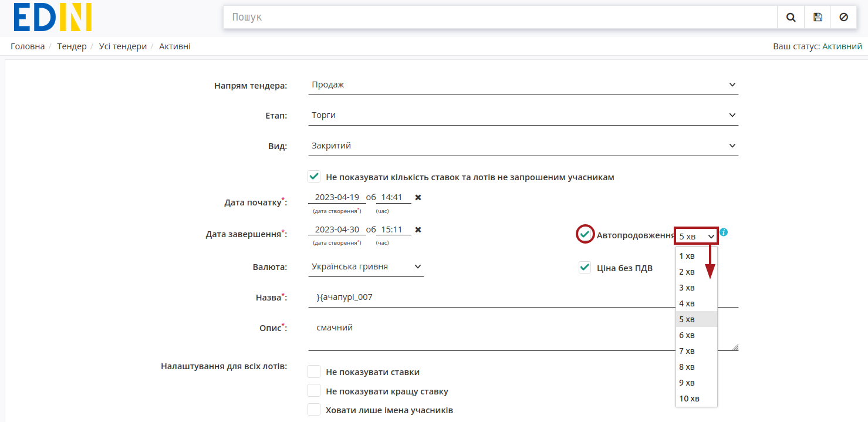The width and height of the screenshot is (868, 422).
Task: Click the Опис textarea containing смачний
Action: tap(523, 335)
